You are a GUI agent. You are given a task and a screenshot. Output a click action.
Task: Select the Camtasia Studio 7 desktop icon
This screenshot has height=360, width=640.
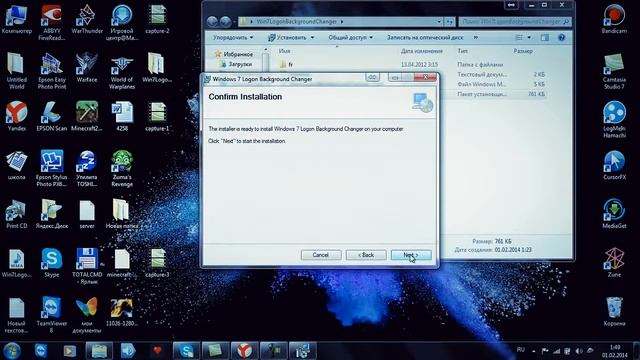point(614,71)
